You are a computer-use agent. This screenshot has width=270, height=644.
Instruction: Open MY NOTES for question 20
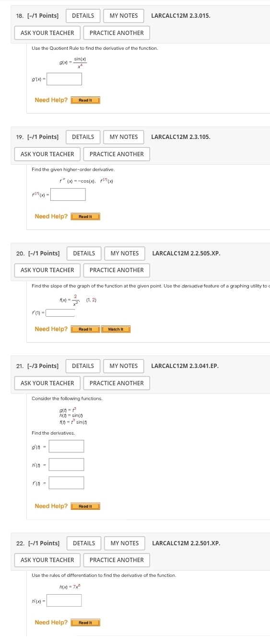coord(125,253)
